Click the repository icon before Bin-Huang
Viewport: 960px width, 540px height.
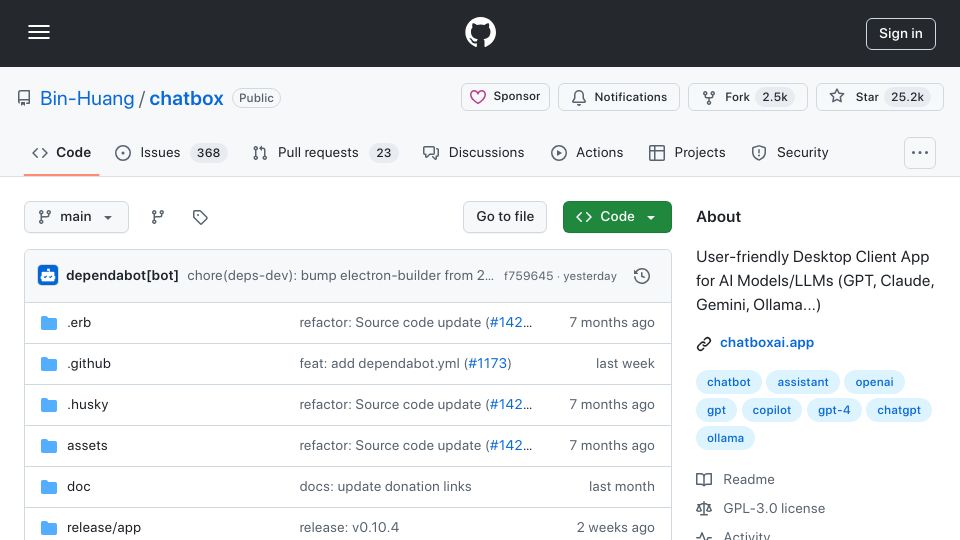click(24, 98)
